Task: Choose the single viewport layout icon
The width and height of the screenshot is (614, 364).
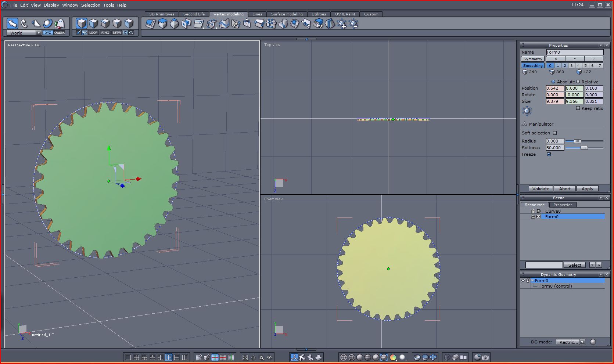Action: point(128,357)
